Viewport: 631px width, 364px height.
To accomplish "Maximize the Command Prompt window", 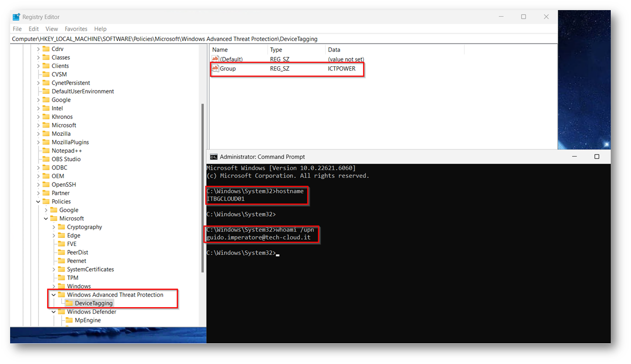I will coord(597,156).
